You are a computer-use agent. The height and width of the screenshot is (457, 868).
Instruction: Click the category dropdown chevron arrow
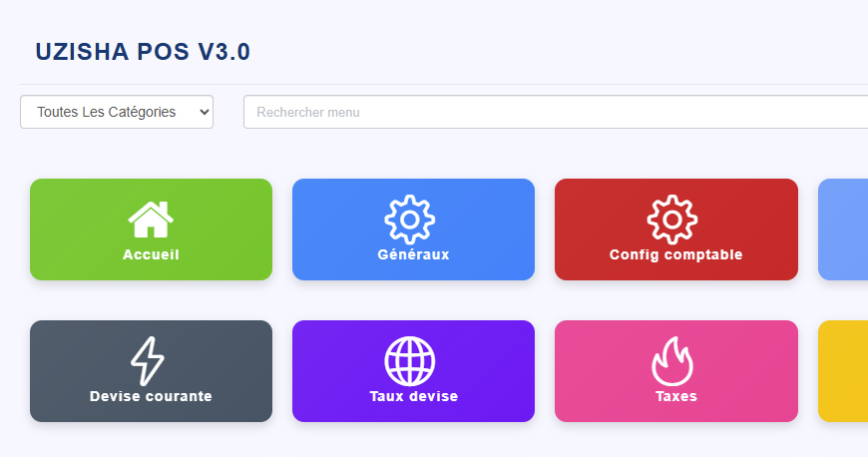[205, 113]
